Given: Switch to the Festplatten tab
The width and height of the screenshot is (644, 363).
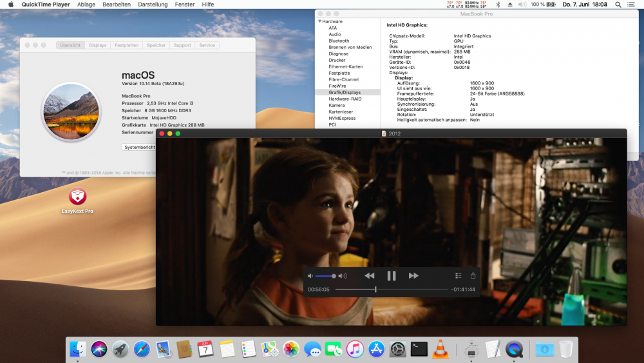Looking at the screenshot, I should point(126,45).
